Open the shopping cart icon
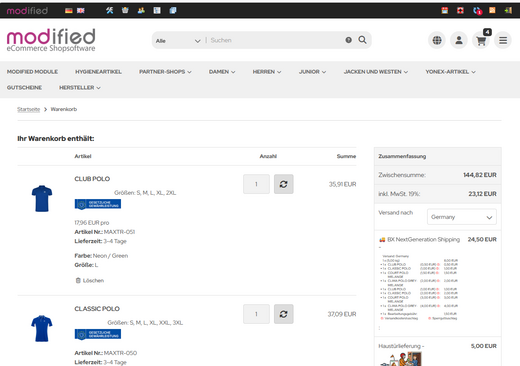 [x=481, y=40]
